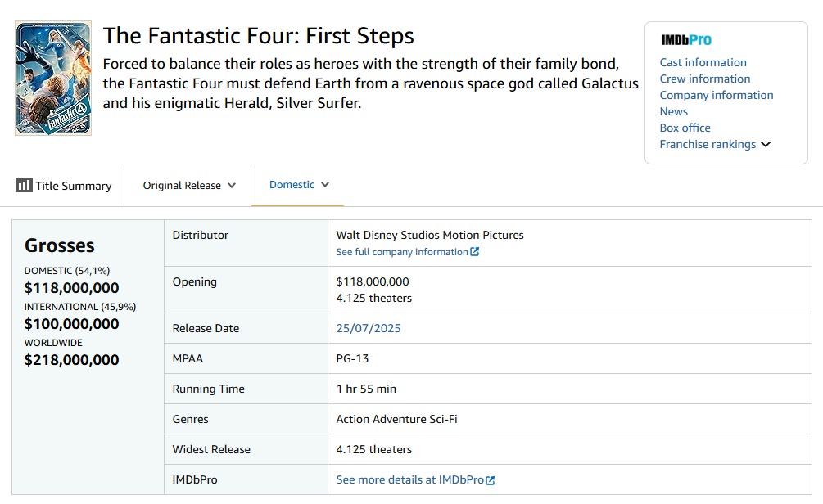Screen dimensions: 823x504
Task: Open the Box office link
Action: (x=685, y=128)
